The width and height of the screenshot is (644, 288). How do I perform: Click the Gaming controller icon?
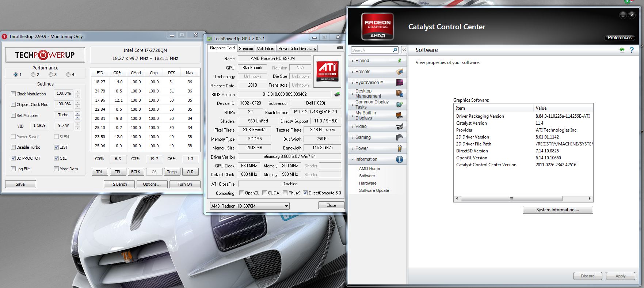[x=400, y=137]
